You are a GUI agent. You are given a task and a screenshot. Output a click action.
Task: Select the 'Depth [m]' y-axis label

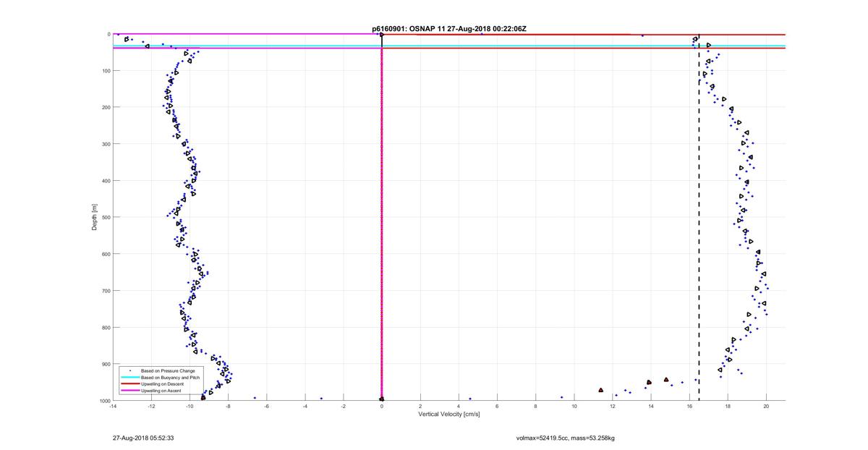pos(94,217)
